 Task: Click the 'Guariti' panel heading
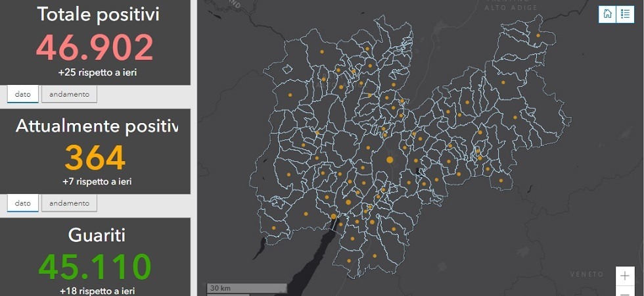tap(97, 235)
